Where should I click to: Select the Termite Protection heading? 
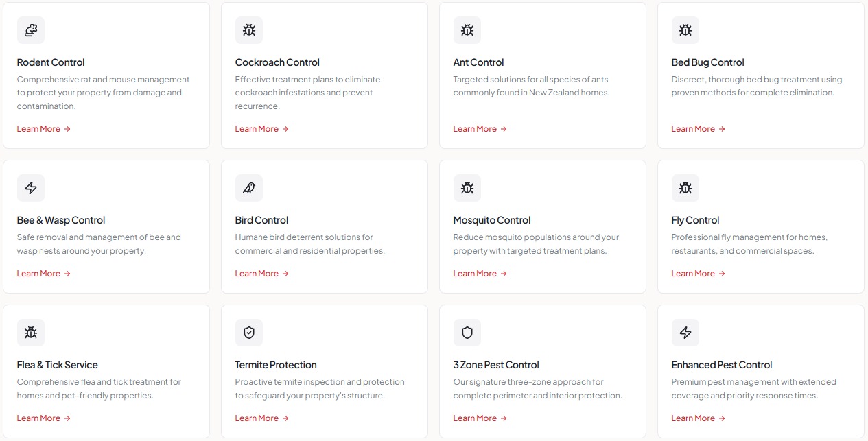(x=276, y=365)
